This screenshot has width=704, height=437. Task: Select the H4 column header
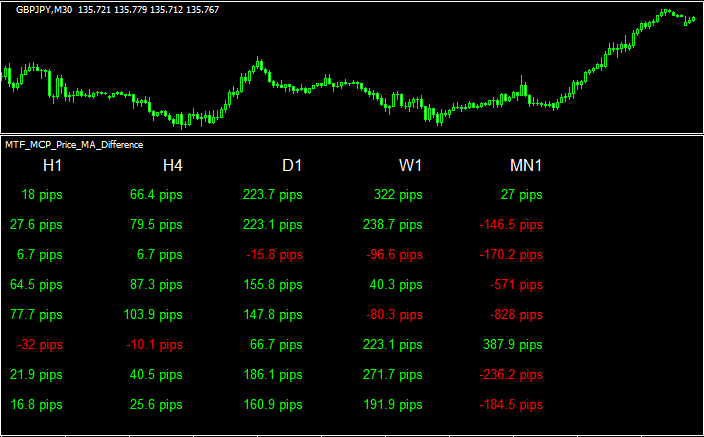(x=172, y=165)
